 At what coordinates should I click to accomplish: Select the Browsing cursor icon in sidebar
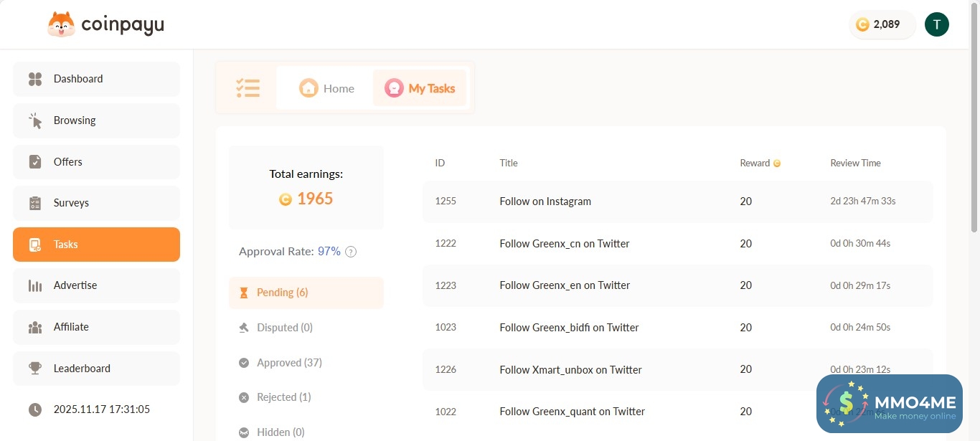(x=34, y=120)
